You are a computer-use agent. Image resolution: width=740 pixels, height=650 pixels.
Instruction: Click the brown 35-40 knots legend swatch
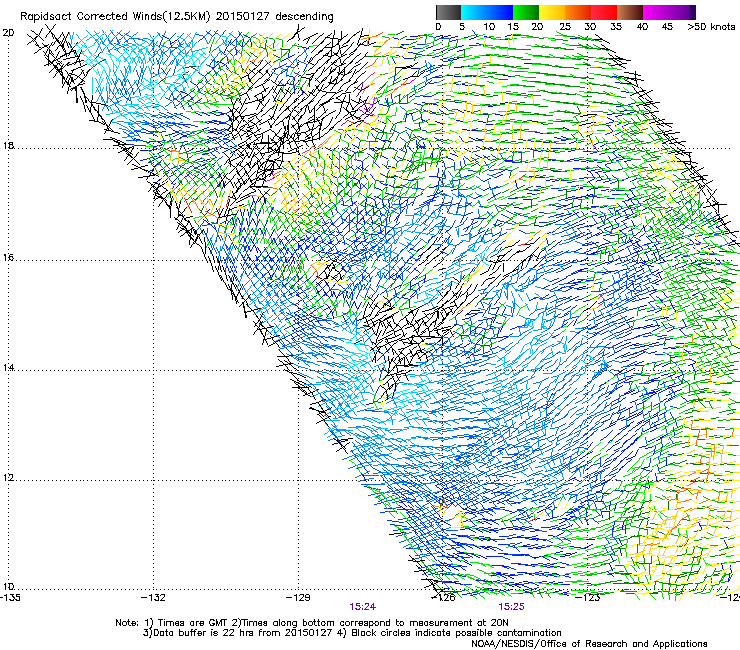[630, 12]
